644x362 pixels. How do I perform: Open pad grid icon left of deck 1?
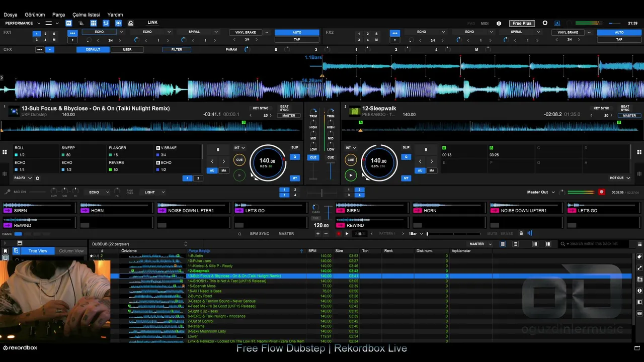(5, 152)
